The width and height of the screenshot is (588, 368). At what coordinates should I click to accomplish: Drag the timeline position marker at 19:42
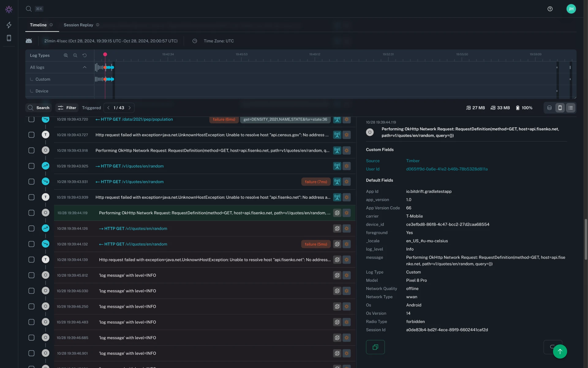click(x=105, y=54)
